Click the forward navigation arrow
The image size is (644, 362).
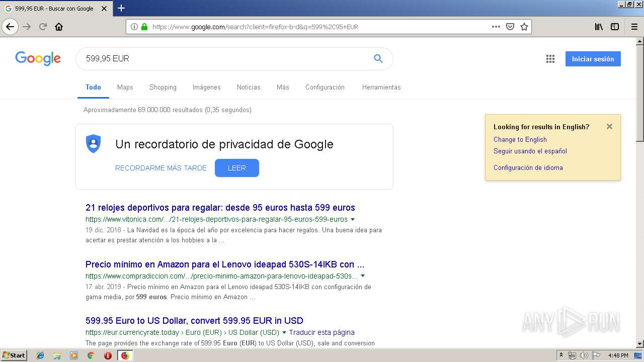pos(27,27)
